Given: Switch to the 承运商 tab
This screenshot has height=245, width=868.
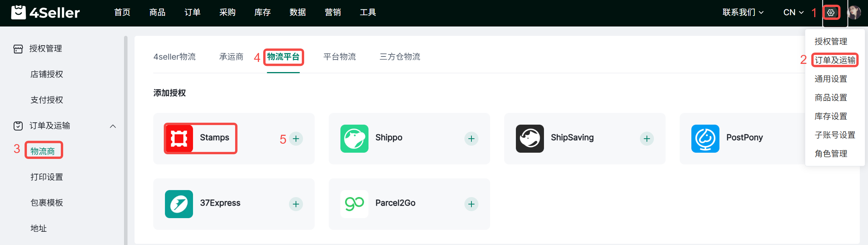Looking at the screenshot, I should point(231,57).
